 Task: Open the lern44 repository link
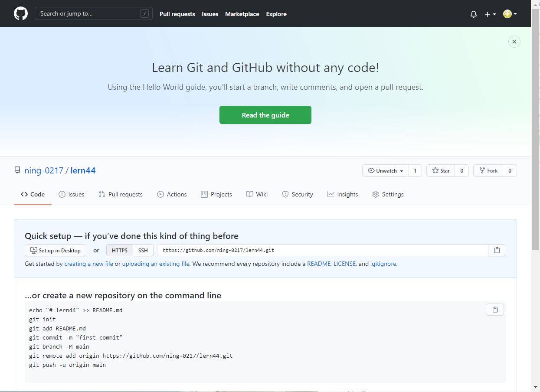(x=83, y=170)
